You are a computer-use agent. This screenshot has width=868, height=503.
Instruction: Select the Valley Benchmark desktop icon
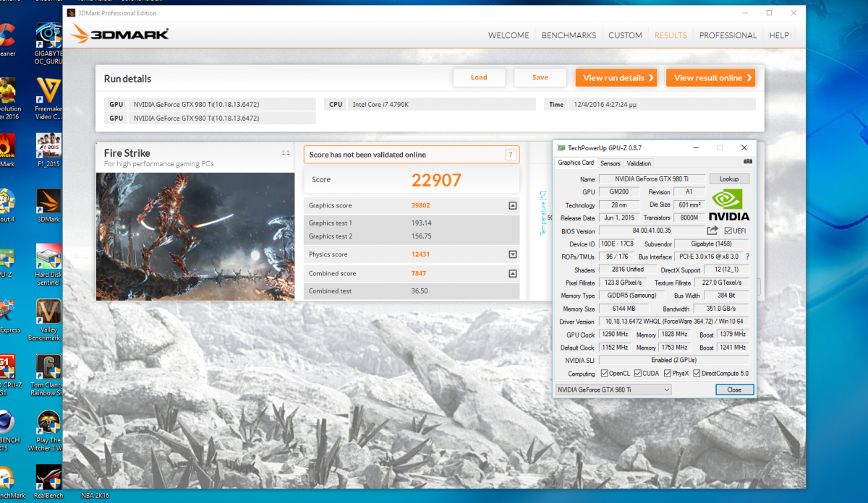(x=48, y=319)
